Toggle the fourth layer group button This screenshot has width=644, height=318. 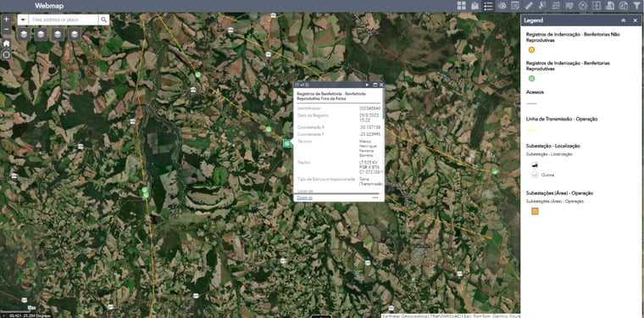tap(75, 34)
